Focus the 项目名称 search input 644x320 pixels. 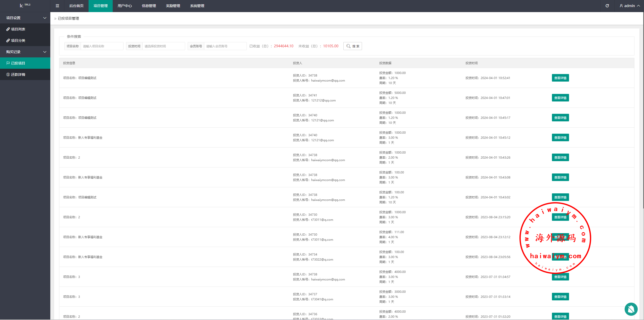click(102, 46)
